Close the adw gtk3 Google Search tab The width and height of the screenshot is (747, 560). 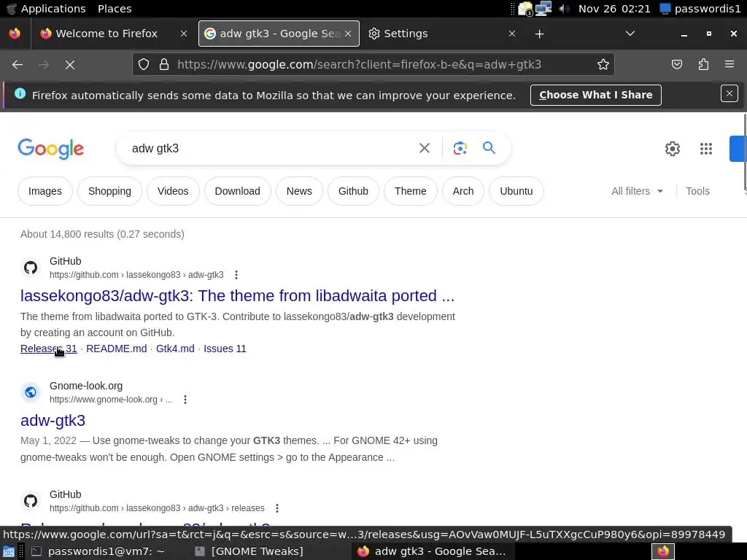348,34
